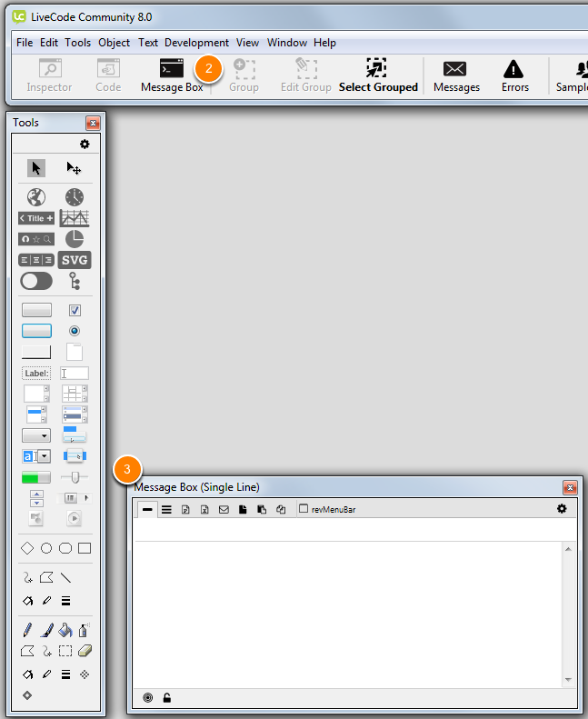
Task: Select the oval graphic tool
Action: pos(46,548)
